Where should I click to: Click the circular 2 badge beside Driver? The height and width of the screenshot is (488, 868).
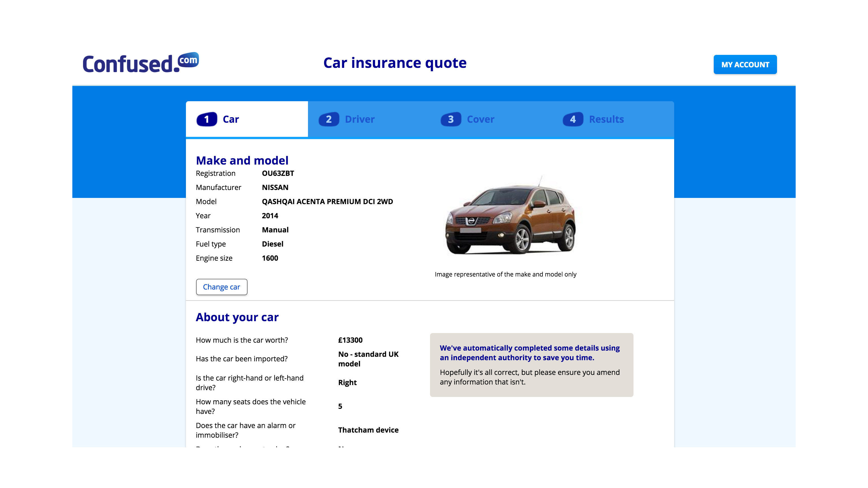pos(329,119)
